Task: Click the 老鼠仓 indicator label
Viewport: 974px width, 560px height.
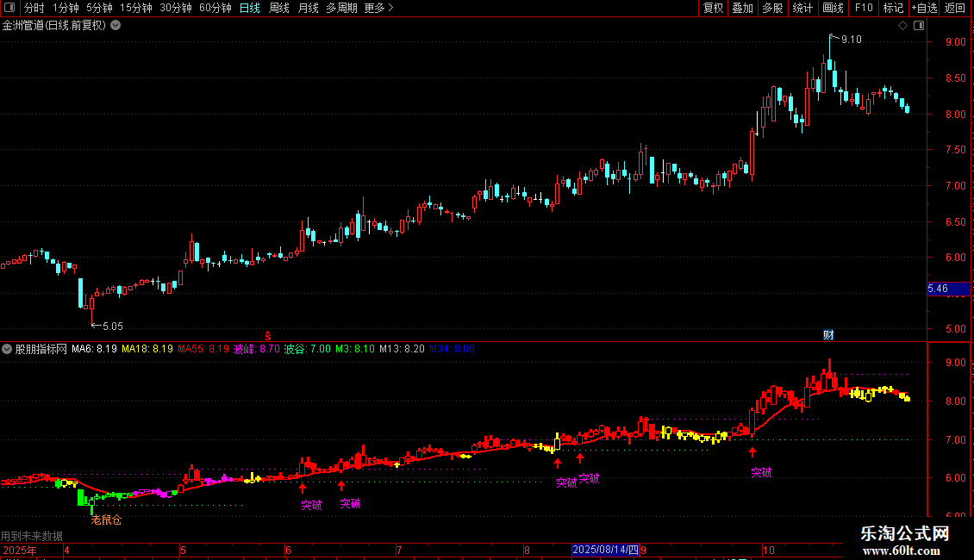Action: 106,520
